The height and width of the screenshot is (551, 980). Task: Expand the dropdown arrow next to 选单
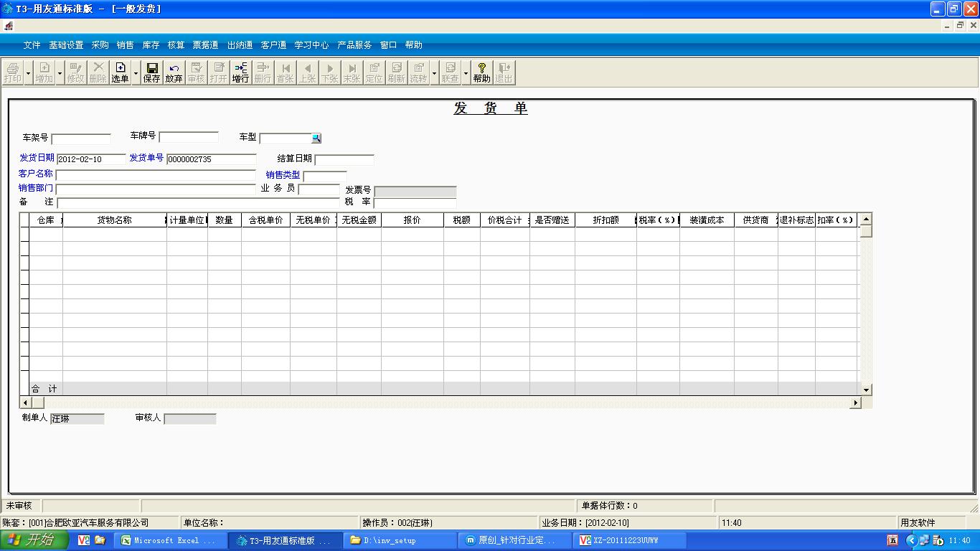136,72
